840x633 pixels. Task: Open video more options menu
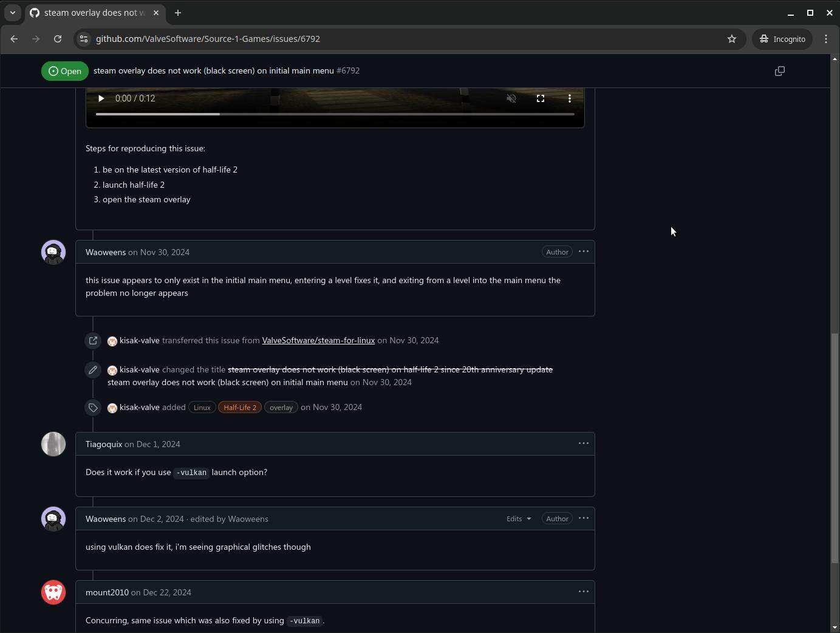coord(570,98)
